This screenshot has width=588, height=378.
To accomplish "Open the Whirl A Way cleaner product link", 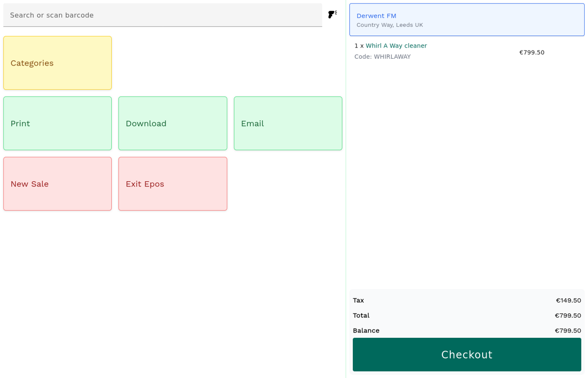I will [396, 46].
